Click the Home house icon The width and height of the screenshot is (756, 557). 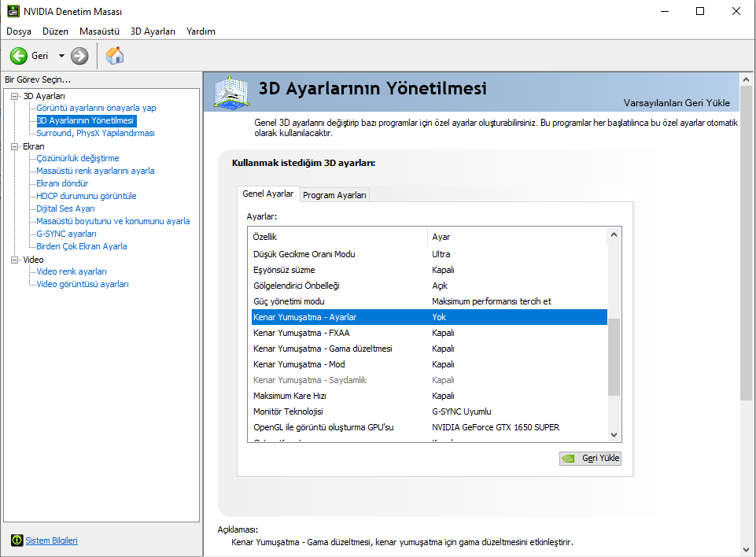click(x=115, y=56)
